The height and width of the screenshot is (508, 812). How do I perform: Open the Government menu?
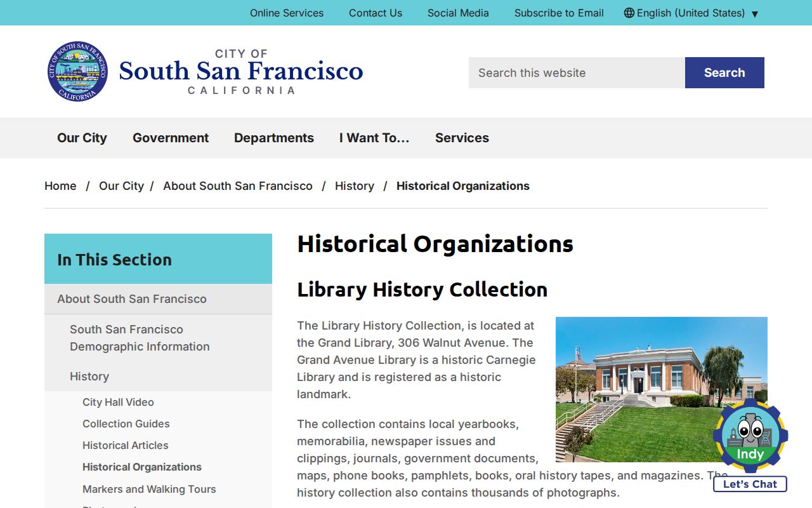pos(171,138)
